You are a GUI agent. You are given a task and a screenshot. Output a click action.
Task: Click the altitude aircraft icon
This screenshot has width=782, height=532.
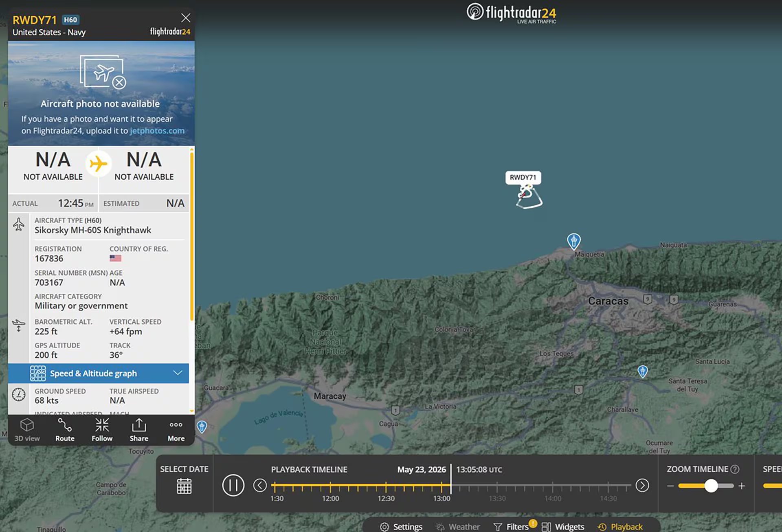click(x=18, y=325)
